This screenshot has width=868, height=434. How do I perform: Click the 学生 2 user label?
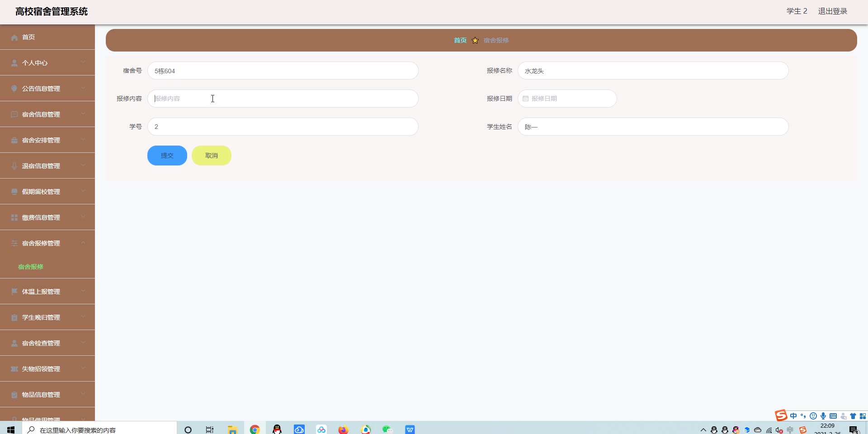click(797, 11)
